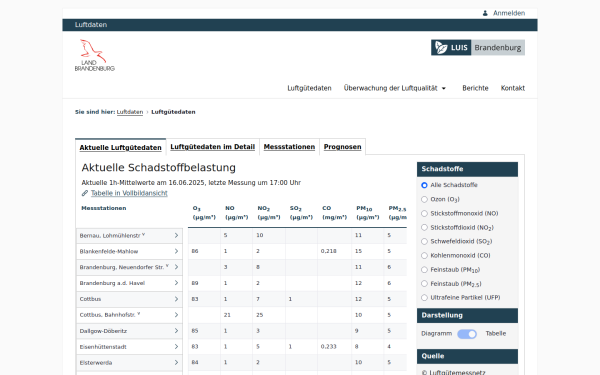Click the Schadstoffe panel header
Viewport: 600px width, 375px height.
[x=467, y=169]
